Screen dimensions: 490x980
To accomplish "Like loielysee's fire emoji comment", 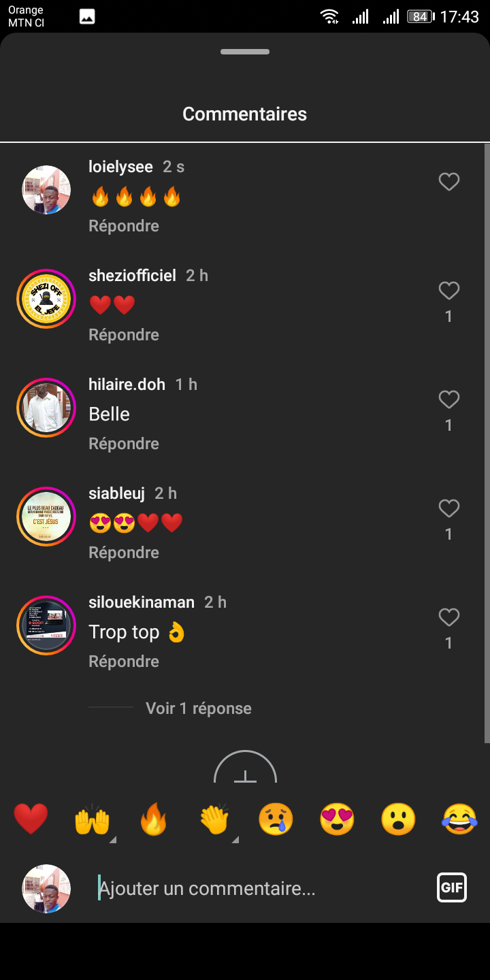I will pyautogui.click(x=448, y=182).
